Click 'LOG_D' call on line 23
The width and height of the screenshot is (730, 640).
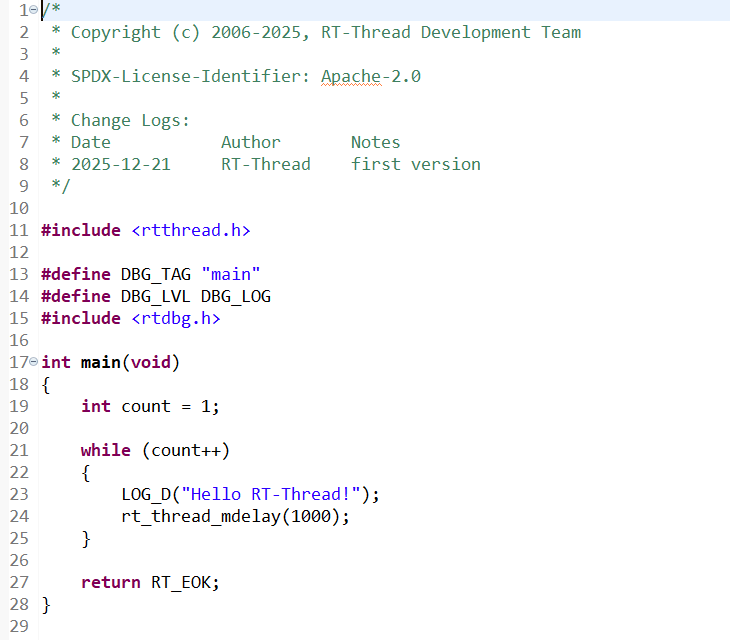tap(146, 494)
